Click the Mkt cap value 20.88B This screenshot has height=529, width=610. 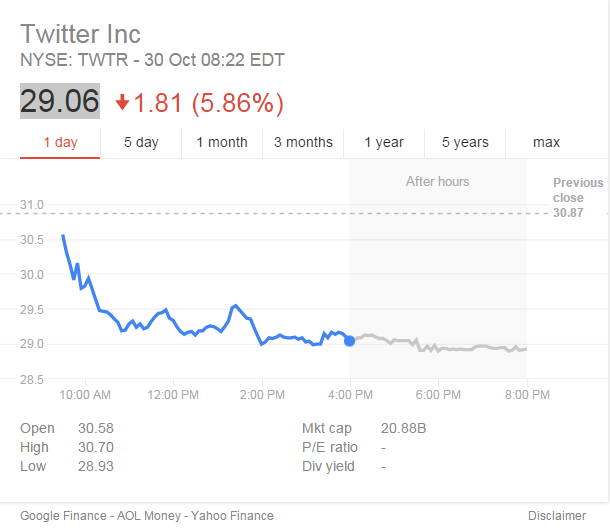[x=404, y=428]
